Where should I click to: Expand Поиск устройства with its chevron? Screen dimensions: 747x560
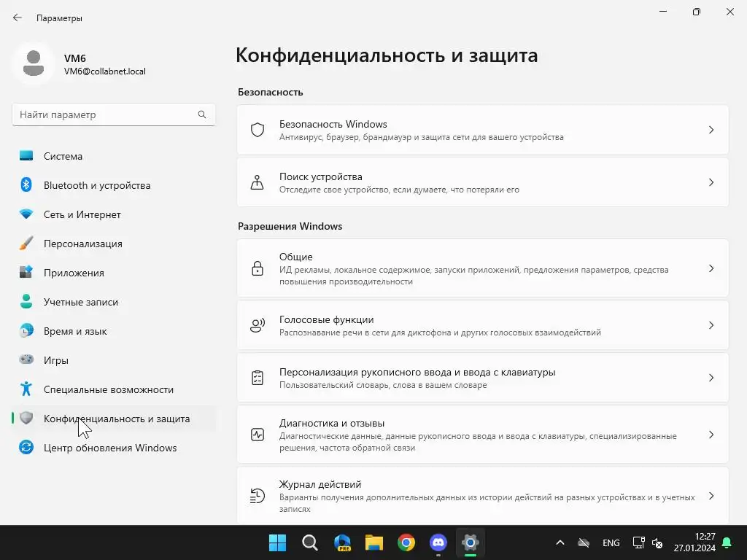coord(711,182)
